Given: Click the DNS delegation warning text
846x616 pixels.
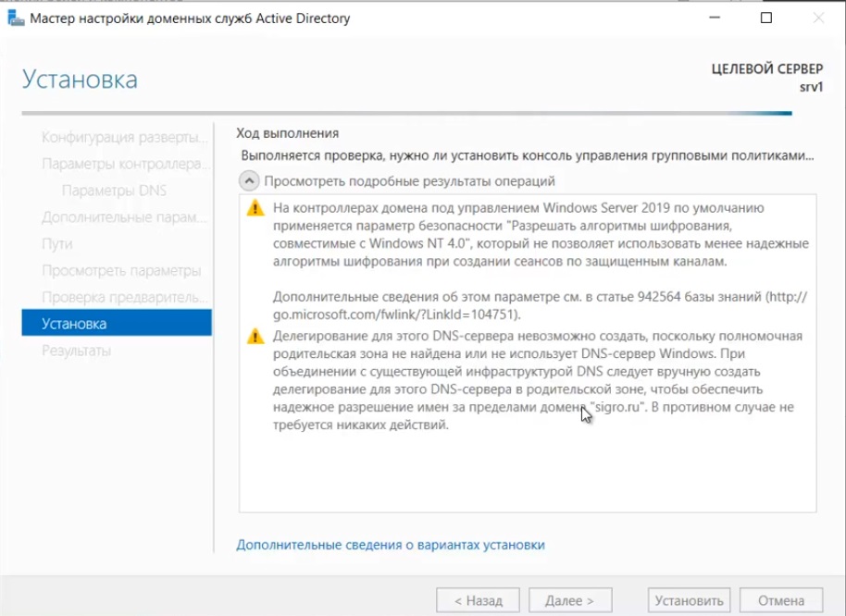Looking at the screenshot, I should tap(537, 380).
